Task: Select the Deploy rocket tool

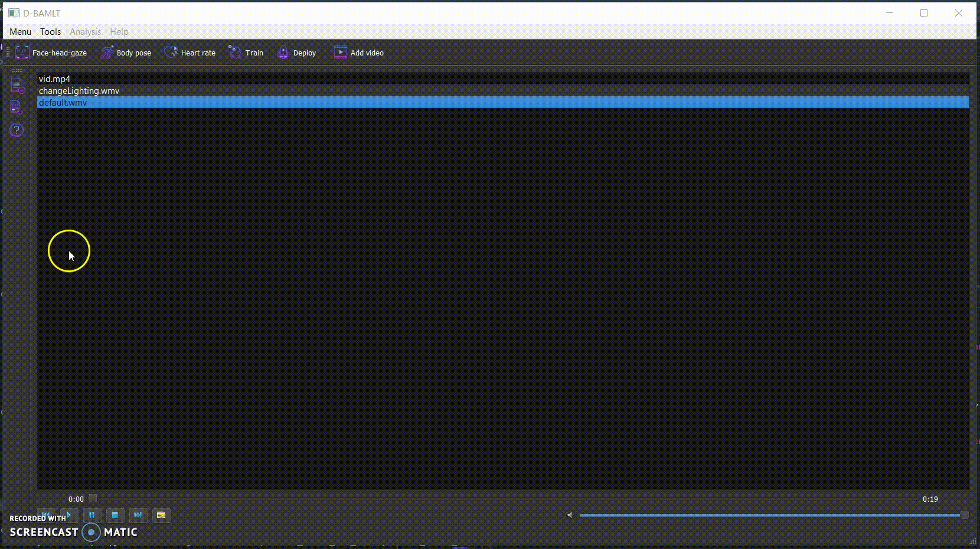Action: (x=296, y=53)
